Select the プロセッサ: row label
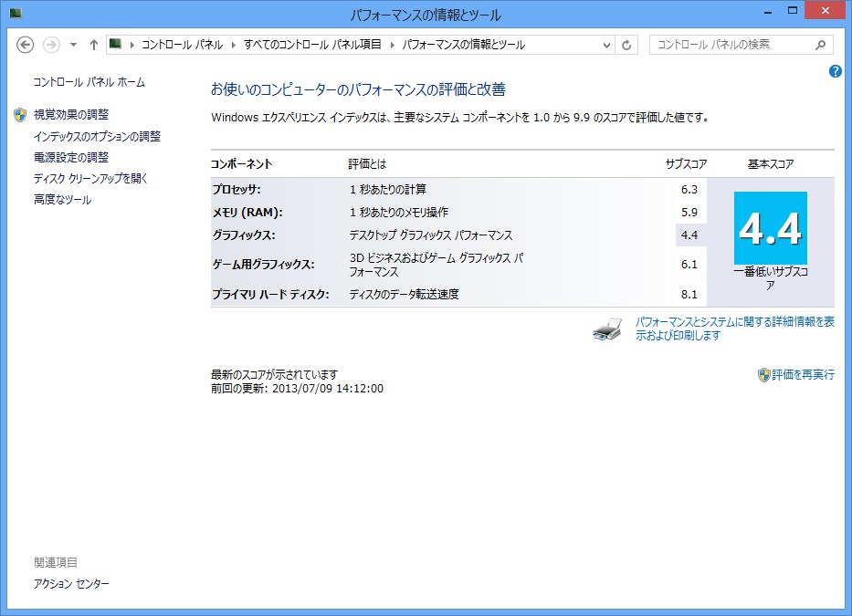Screen dimensions: 852x616 point(237,190)
